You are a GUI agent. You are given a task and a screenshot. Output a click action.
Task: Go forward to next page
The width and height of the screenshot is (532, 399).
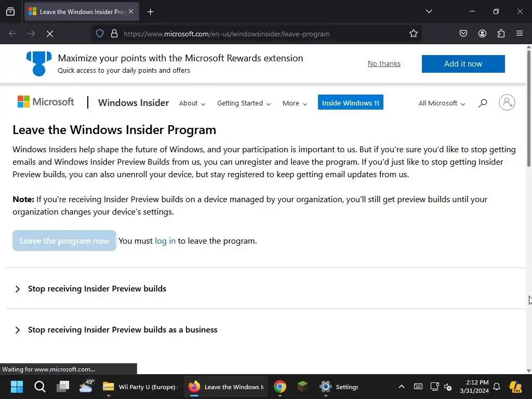[x=31, y=34]
